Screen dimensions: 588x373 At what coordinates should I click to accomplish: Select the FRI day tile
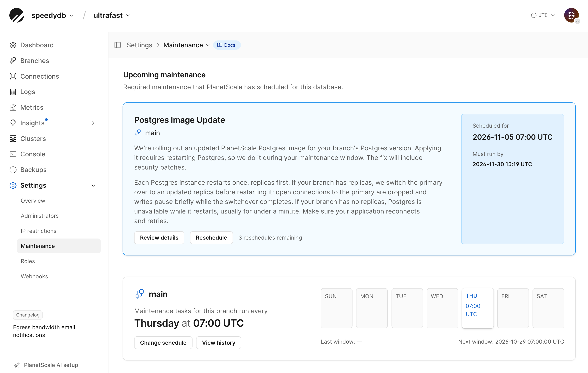point(513,308)
